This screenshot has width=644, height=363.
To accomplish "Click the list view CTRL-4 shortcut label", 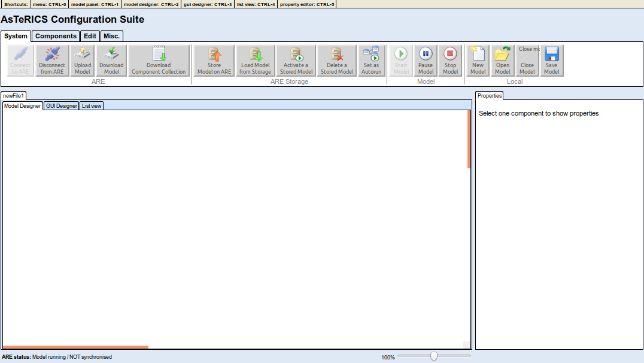I will 256,4.
